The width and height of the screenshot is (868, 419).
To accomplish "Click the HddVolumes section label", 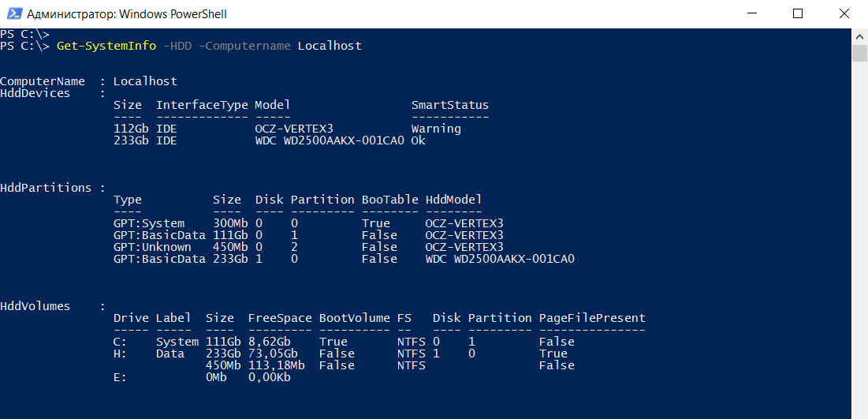I will click(35, 306).
